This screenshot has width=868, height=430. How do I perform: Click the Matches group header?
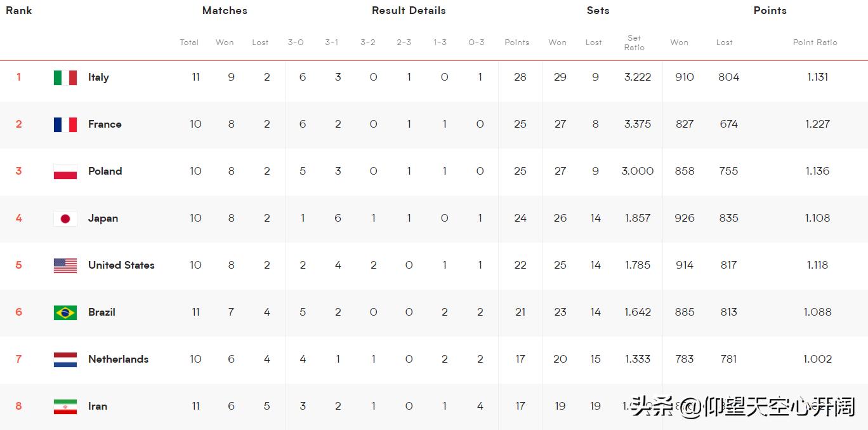click(x=225, y=11)
